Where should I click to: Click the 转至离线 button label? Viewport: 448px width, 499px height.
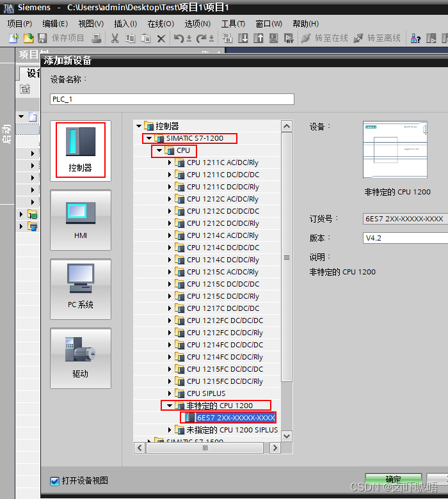[x=384, y=38]
